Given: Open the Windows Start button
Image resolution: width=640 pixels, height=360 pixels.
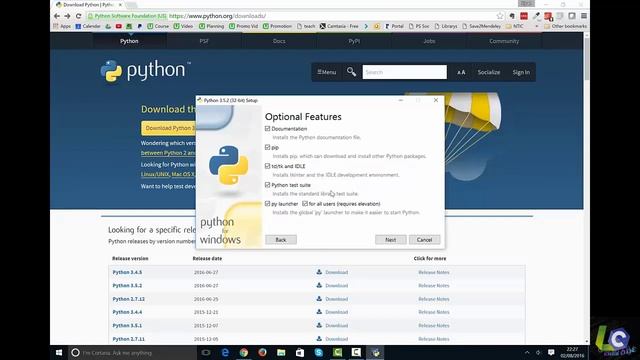Looking at the screenshot, I should (59, 353).
